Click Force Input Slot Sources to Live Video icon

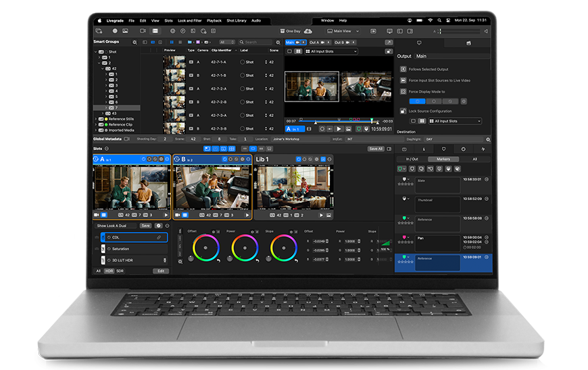403,80
